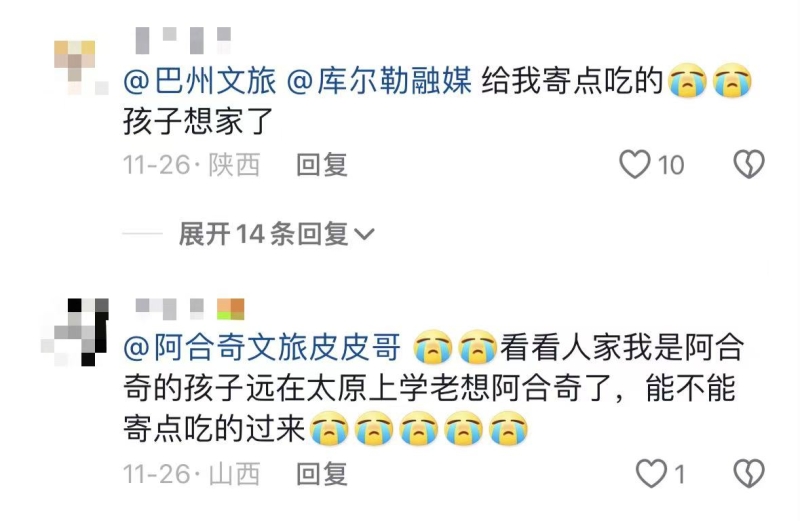Like the 山西 comment with 1 like

point(652,474)
